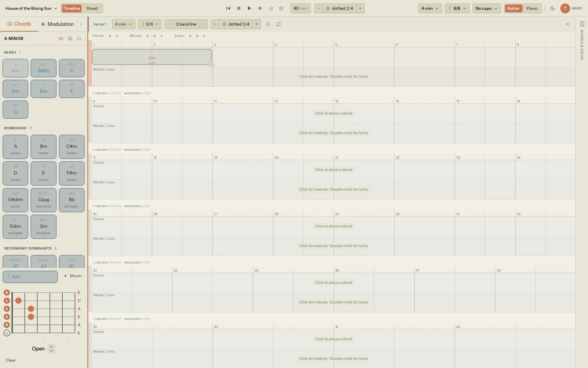The width and height of the screenshot is (588, 368).
Task: Solo the Melody track
Action: (161, 36)
